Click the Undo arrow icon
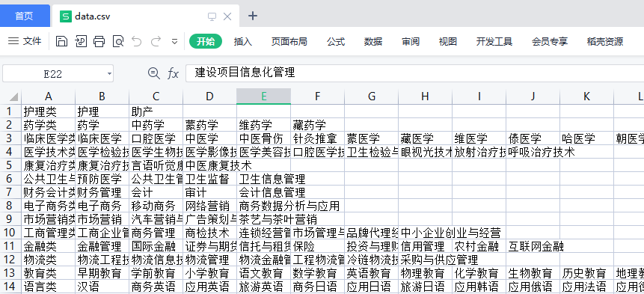The image size is (644, 294). click(137, 41)
